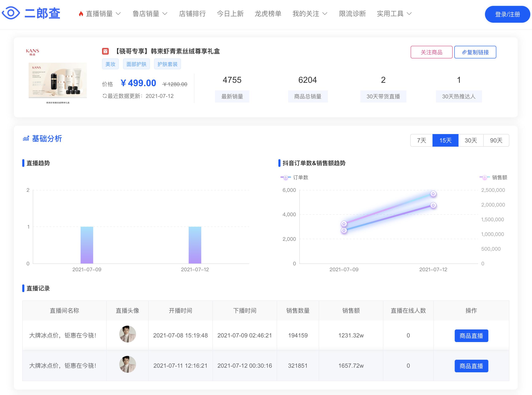
Task: Click the 美妆 category tag
Action: (x=110, y=64)
